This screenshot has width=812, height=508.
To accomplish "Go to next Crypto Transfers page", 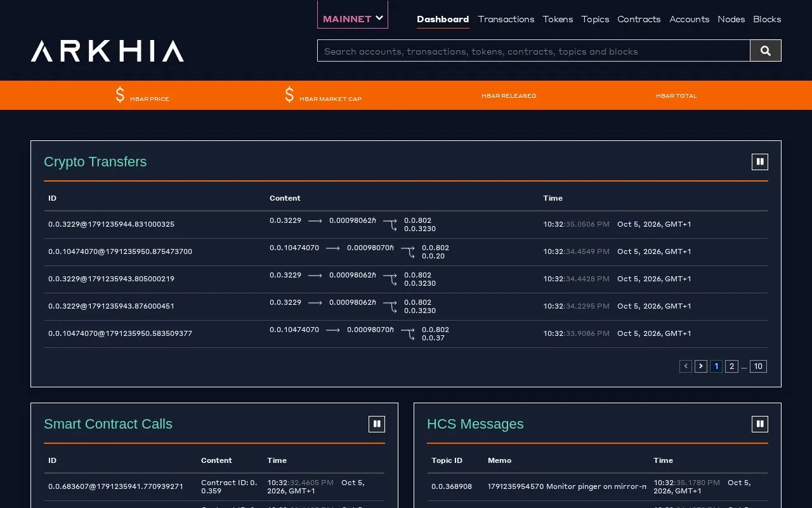I will pos(701,366).
